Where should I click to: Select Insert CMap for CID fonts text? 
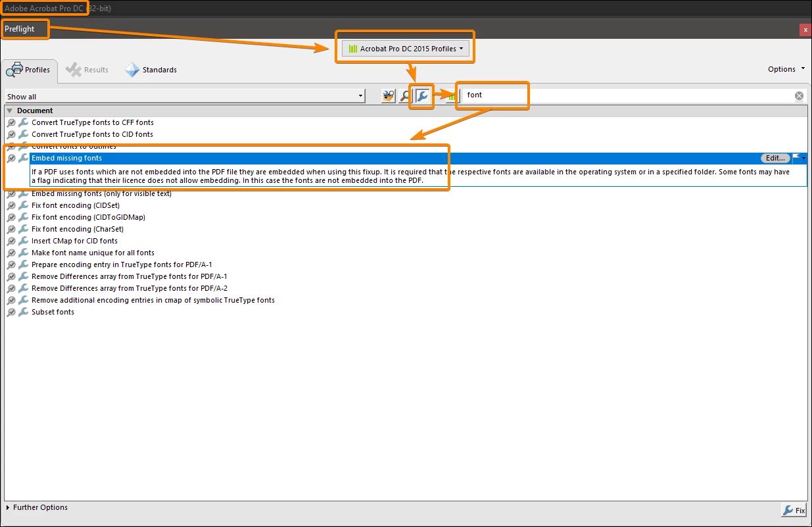pyautogui.click(x=75, y=241)
